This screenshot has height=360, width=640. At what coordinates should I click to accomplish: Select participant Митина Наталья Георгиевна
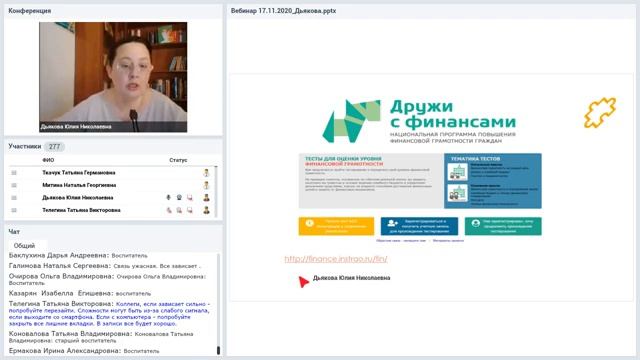tap(79, 185)
